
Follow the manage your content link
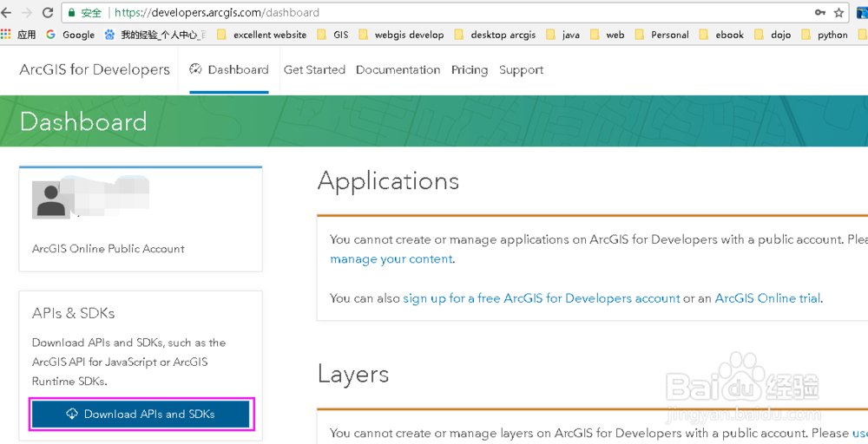[x=391, y=258]
